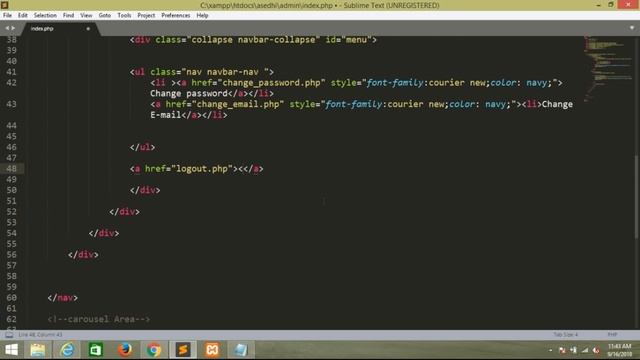Open the Tab Size 4 indentation selector
The image size is (640, 360).
[x=565, y=335]
